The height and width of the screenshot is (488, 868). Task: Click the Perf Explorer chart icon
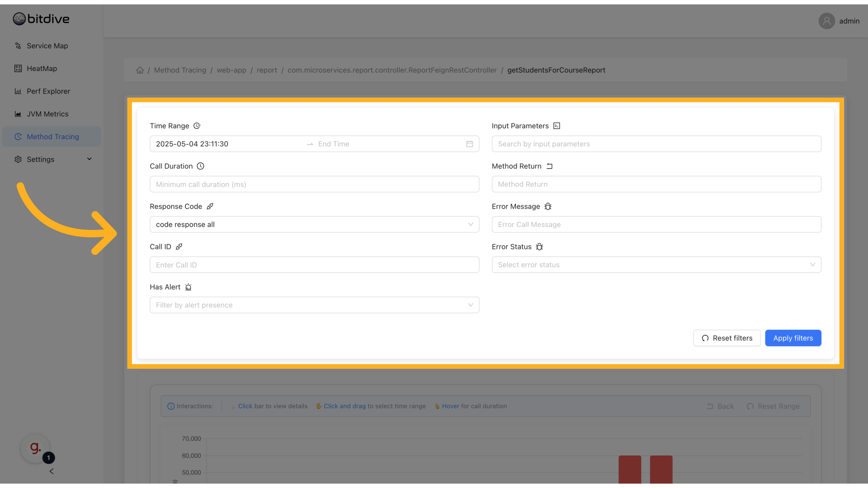18,91
